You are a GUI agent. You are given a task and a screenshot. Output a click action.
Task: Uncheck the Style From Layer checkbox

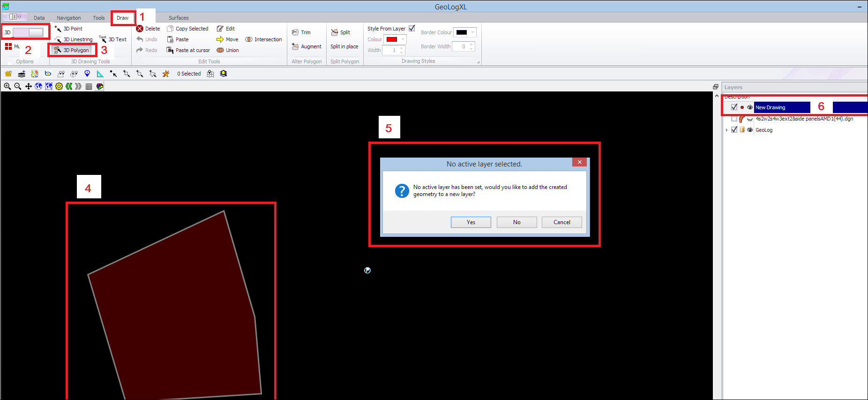pos(412,29)
